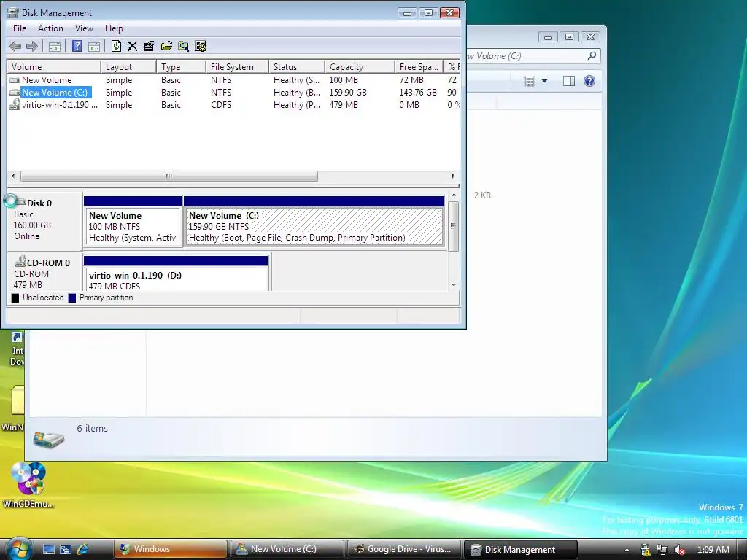
Task: Toggle the Show/Hide Console Tree toolbar icon
Action: click(55, 46)
